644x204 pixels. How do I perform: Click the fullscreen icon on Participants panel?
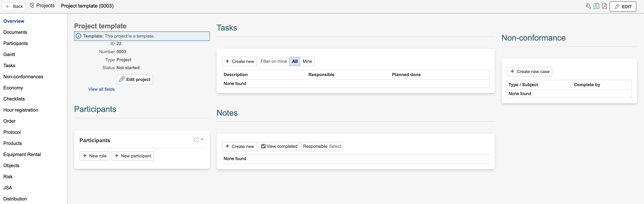pyautogui.click(x=196, y=140)
